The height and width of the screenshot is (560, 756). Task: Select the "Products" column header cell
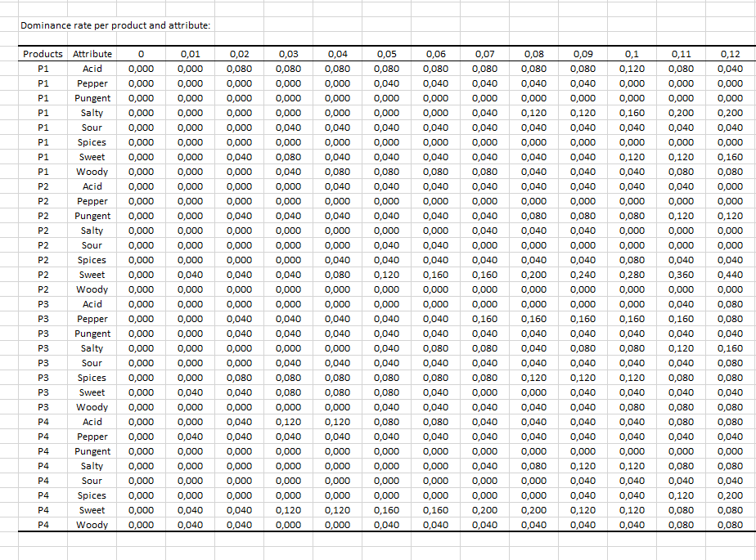click(x=43, y=54)
